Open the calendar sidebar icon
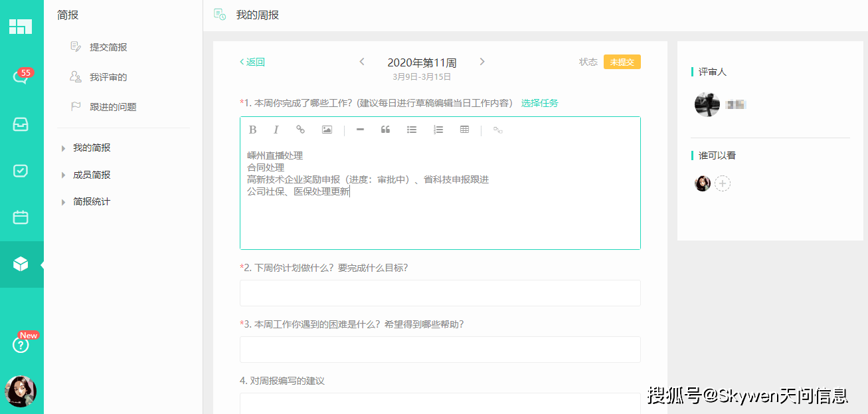The width and height of the screenshot is (868, 414). 21,217
